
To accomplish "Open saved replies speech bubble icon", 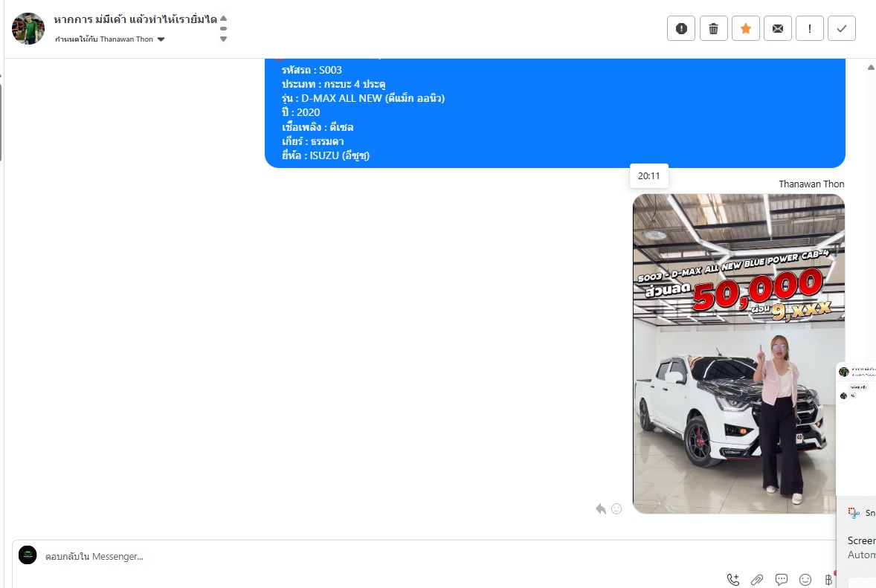I will tap(781, 580).
